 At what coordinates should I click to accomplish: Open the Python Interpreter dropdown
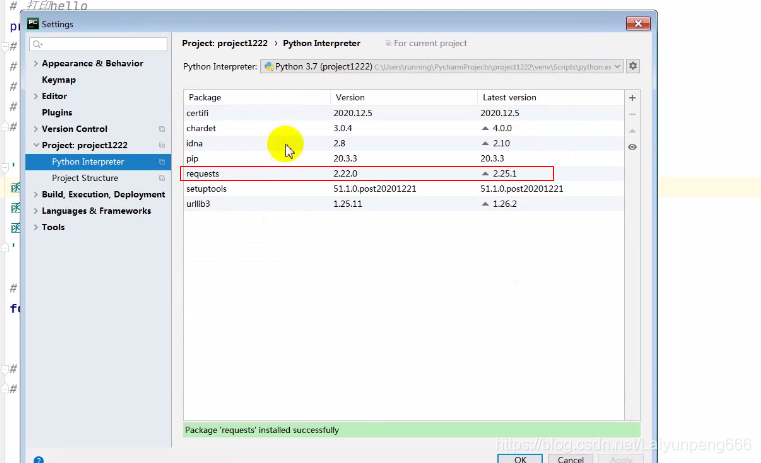[x=617, y=66]
